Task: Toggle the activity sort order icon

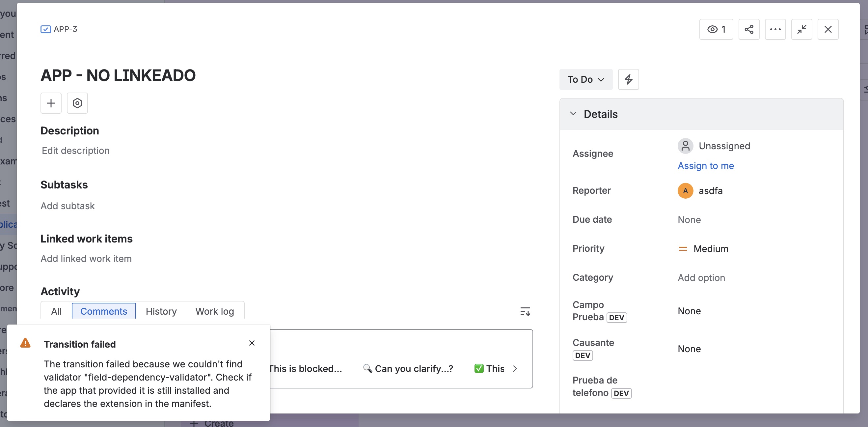Action: (525, 311)
